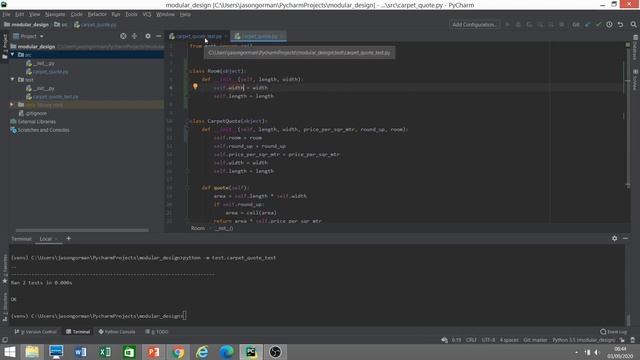Click the tool windows toggle at bottom-left corner

pos(5,340)
